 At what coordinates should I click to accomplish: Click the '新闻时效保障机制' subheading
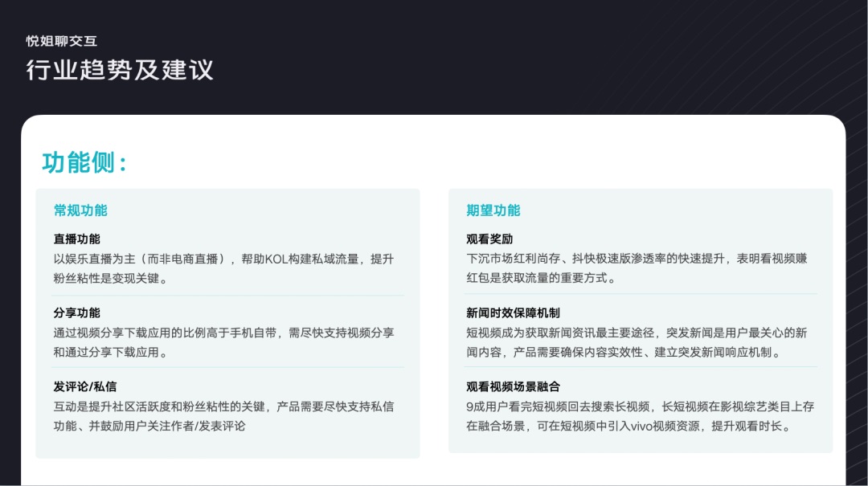513,312
